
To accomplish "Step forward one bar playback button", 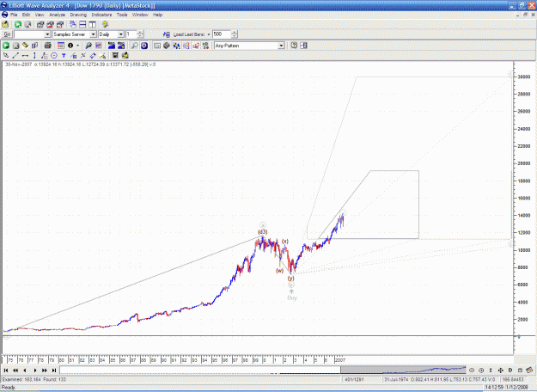I will click(x=35, y=371).
